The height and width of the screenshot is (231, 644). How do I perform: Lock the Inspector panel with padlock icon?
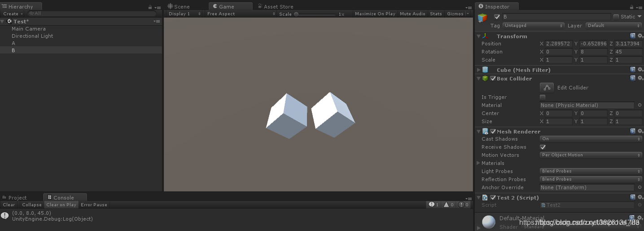632,7
